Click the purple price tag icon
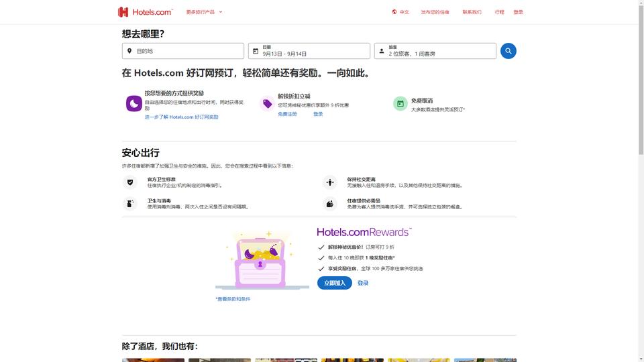 pos(268,104)
